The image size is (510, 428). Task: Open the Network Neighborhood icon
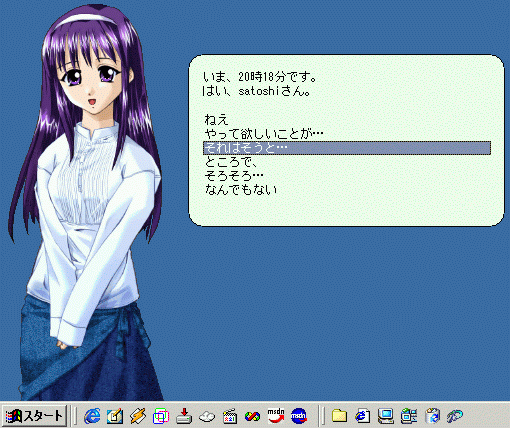[409, 416]
